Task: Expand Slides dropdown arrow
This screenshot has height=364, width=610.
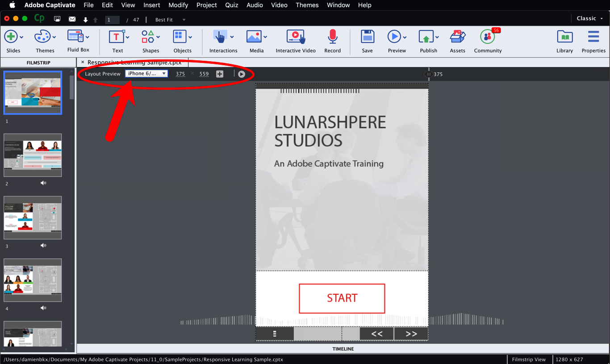Action: pos(21,38)
